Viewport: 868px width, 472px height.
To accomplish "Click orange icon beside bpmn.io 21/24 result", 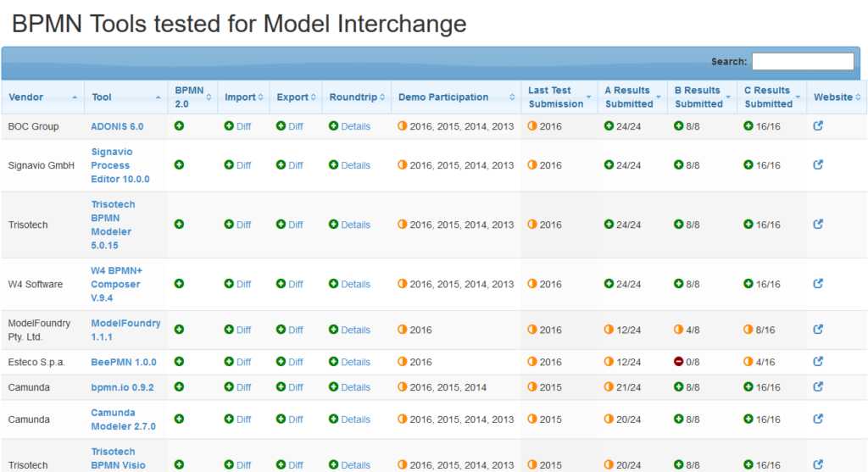I will click(x=609, y=387).
